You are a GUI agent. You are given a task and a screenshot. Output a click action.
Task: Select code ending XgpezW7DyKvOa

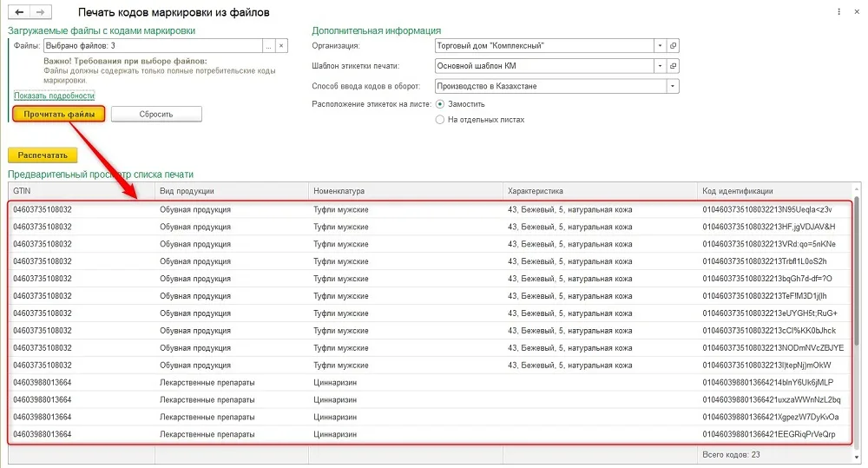click(x=771, y=417)
